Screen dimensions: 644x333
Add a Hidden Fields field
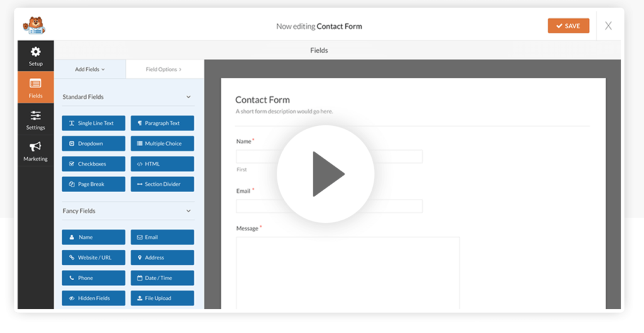pos(93,298)
